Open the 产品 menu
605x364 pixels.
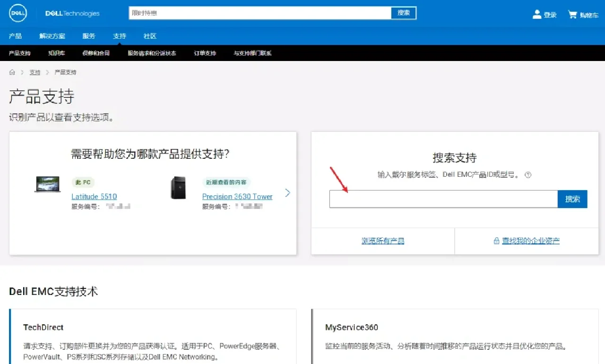(x=15, y=36)
